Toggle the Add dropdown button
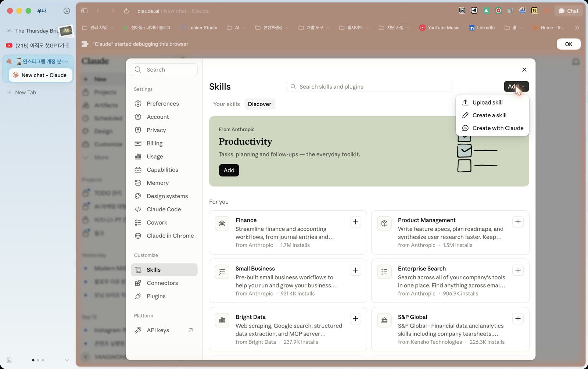The image size is (588, 369). (516, 86)
